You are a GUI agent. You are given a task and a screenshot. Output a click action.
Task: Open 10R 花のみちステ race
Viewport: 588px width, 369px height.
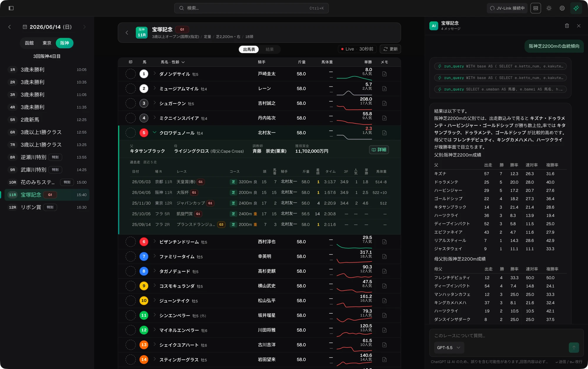click(x=47, y=182)
